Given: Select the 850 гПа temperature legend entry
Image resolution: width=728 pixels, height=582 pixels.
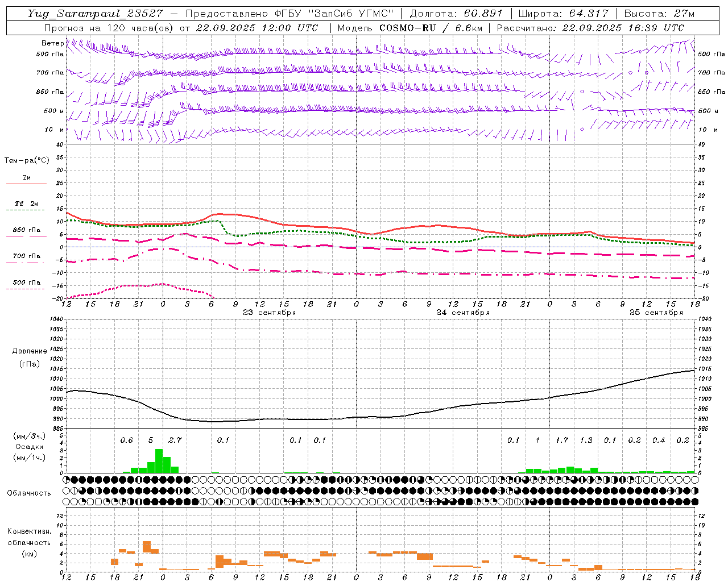Looking at the screenshot, I should [x=26, y=232].
